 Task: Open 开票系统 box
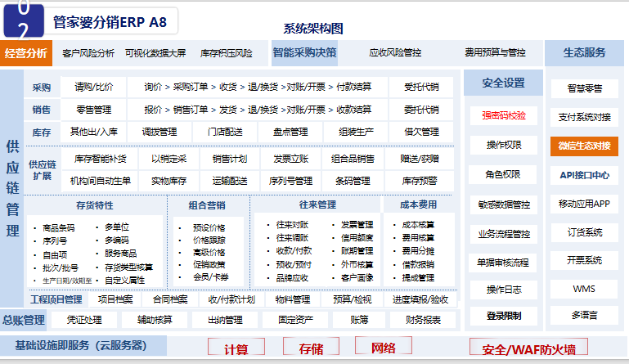pos(584,260)
